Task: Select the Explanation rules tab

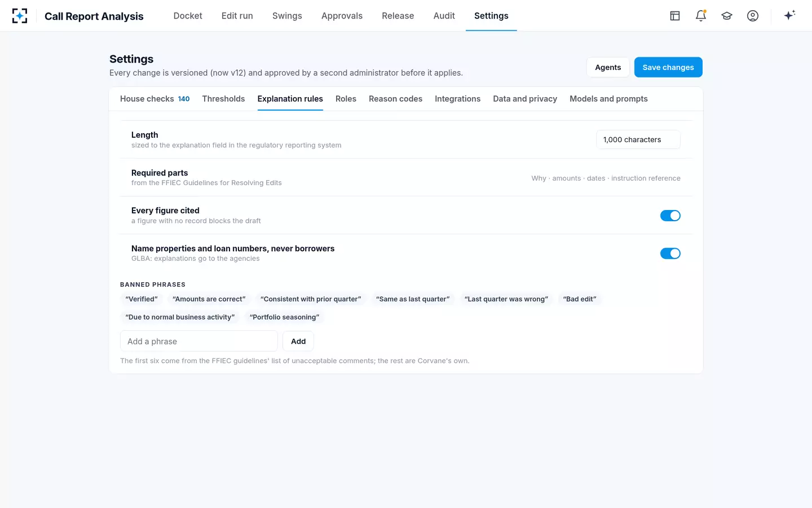Action: point(290,99)
